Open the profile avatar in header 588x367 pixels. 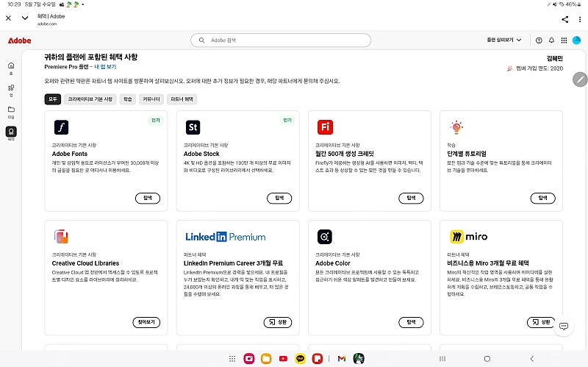(576, 40)
